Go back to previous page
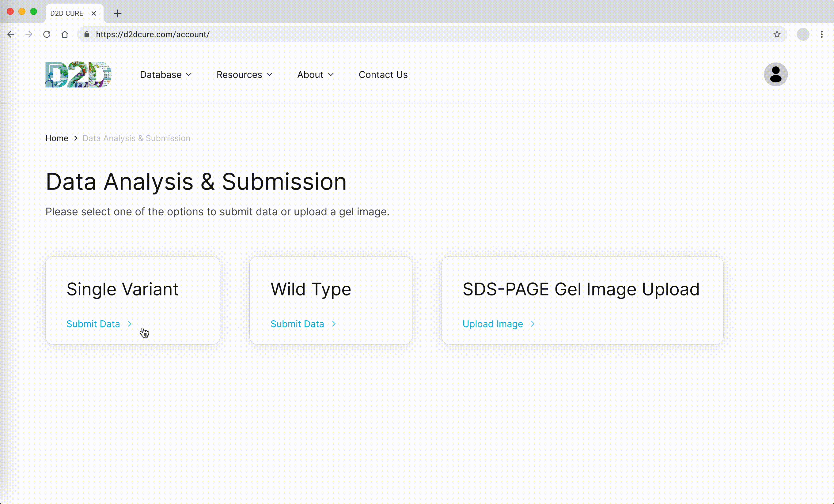The width and height of the screenshot is (834, 504). (11, 35)
